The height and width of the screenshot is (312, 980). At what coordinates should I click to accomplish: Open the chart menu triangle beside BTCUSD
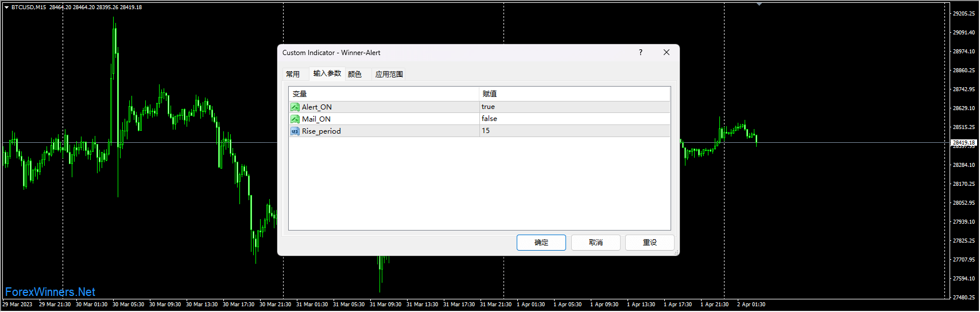pyautogui.click(x=6, y=7)
